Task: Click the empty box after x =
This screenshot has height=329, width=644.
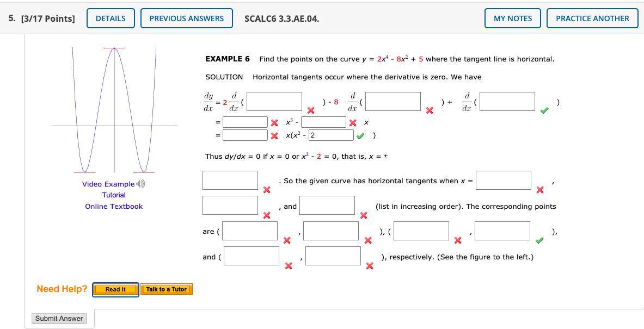Action: click(x=504, y=180)
